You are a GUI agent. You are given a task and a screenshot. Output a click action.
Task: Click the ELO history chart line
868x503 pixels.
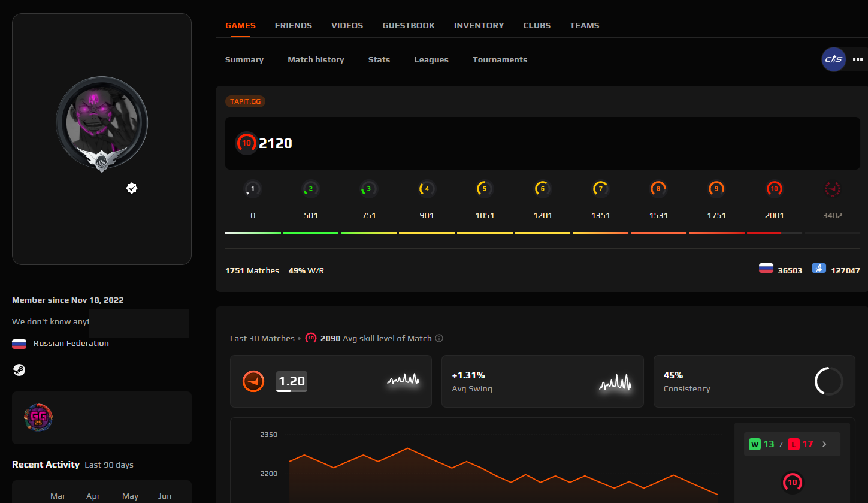point(503,471)
